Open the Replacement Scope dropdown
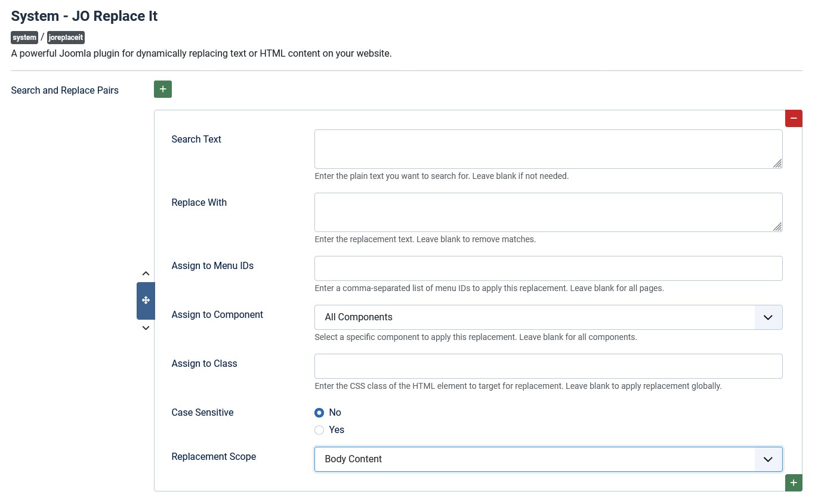The image size is (818, 504). tap(548, 459)
